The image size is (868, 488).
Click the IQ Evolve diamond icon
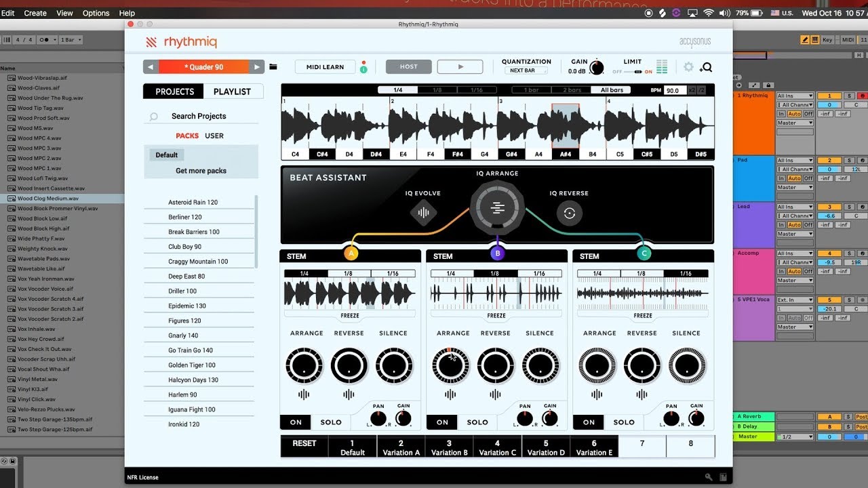tap(423, 213)
